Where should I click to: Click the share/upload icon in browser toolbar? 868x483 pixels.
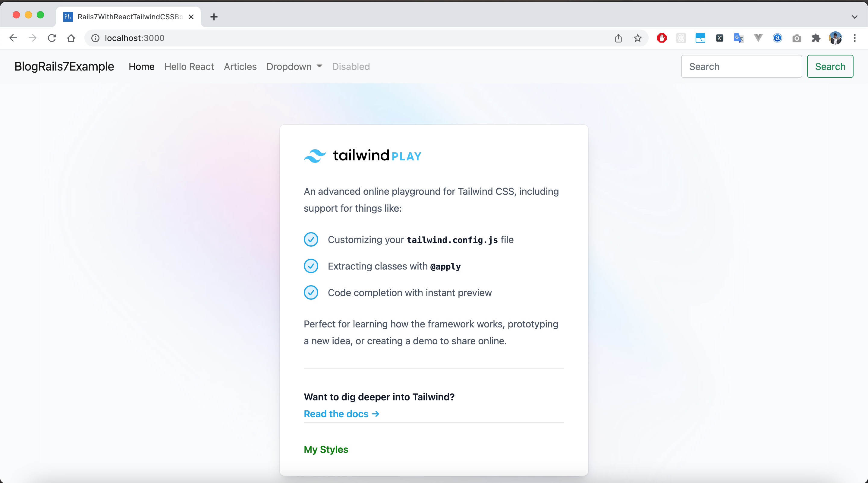point(619,38)
